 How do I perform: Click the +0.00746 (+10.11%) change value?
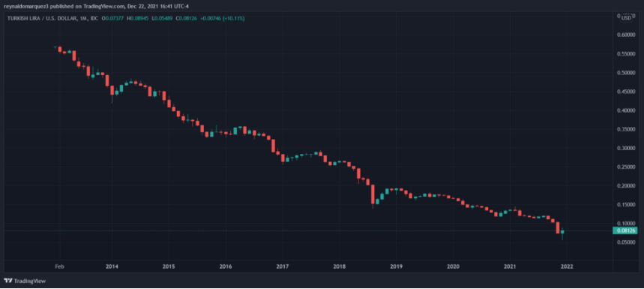click(222, 19)
